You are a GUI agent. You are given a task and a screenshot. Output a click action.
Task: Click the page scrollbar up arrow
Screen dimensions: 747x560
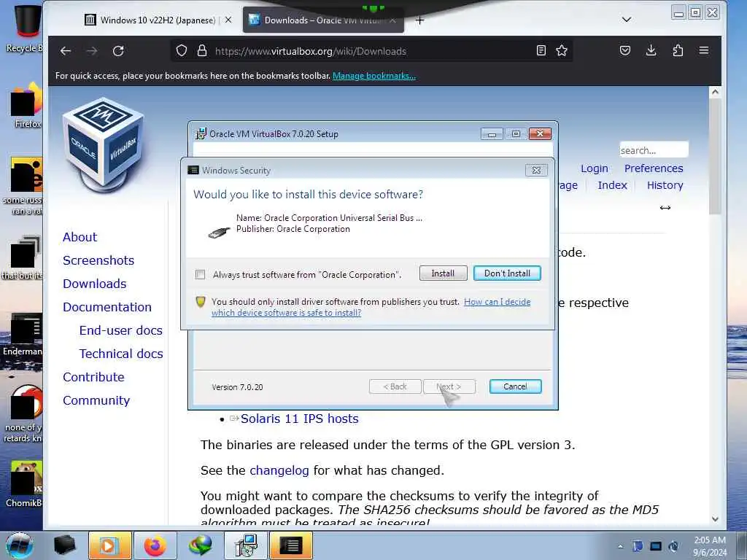click(715, 93)
